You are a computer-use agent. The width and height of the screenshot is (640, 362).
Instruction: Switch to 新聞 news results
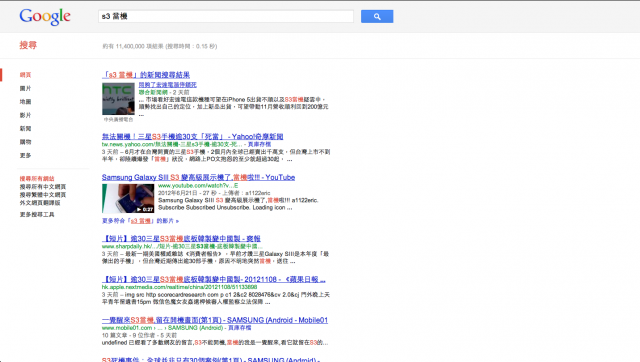(x=25, y=129)
